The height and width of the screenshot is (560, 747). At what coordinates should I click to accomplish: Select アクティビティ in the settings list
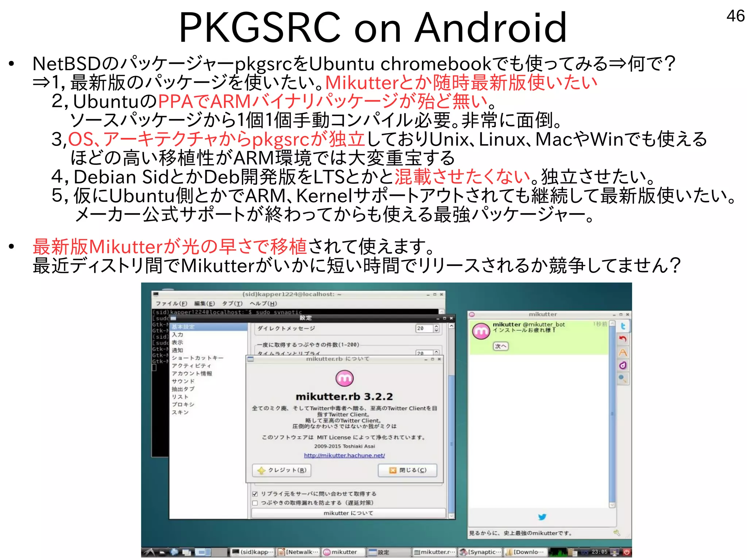click(209, 366)
